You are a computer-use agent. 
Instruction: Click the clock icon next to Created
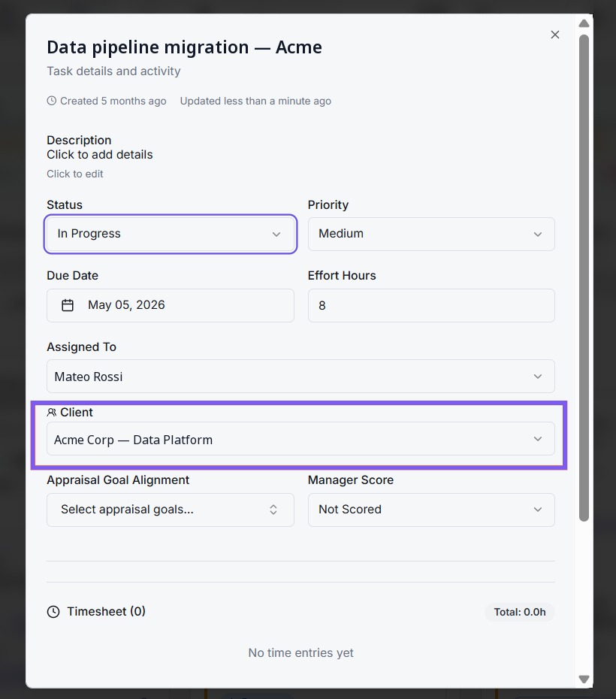[52, 101]
